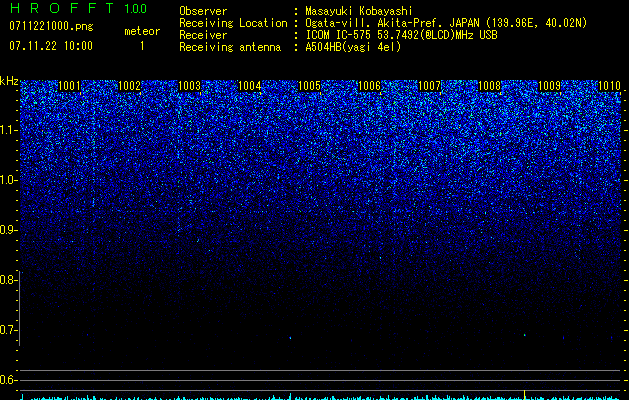Click the Receiver field label
Image resolution: width=629 pixels, height=400 pixels.
pyautogui.click(x=203, y=35)
